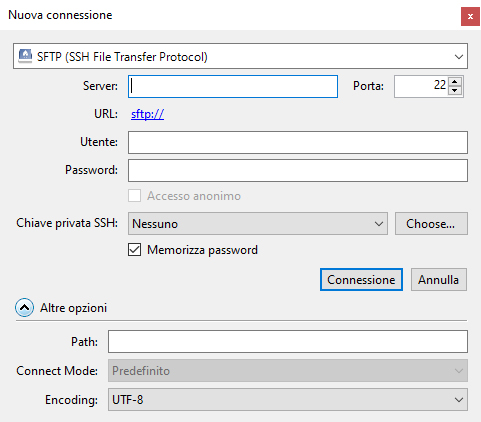Open Choose... to pick a private key
481x422 pixels.
(x=431, y=223)
